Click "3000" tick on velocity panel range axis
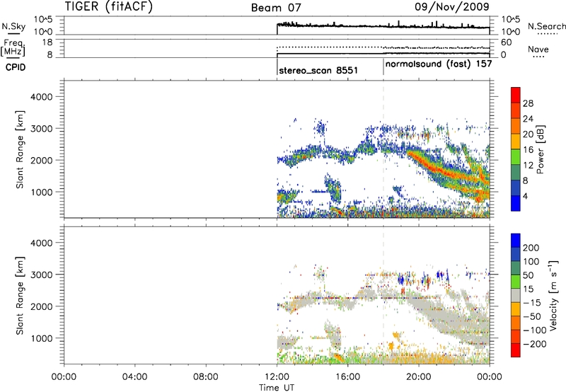566x392 pixels. 42,275
